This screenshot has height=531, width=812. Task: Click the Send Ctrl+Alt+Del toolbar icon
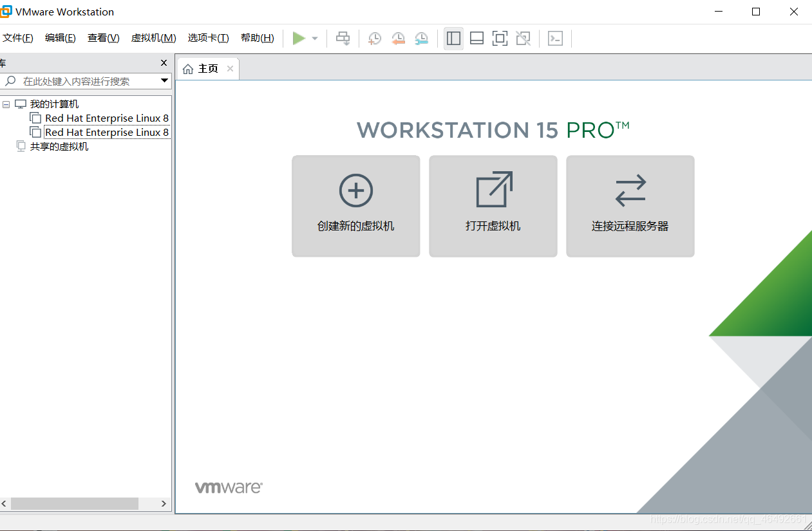pos(343,39)
